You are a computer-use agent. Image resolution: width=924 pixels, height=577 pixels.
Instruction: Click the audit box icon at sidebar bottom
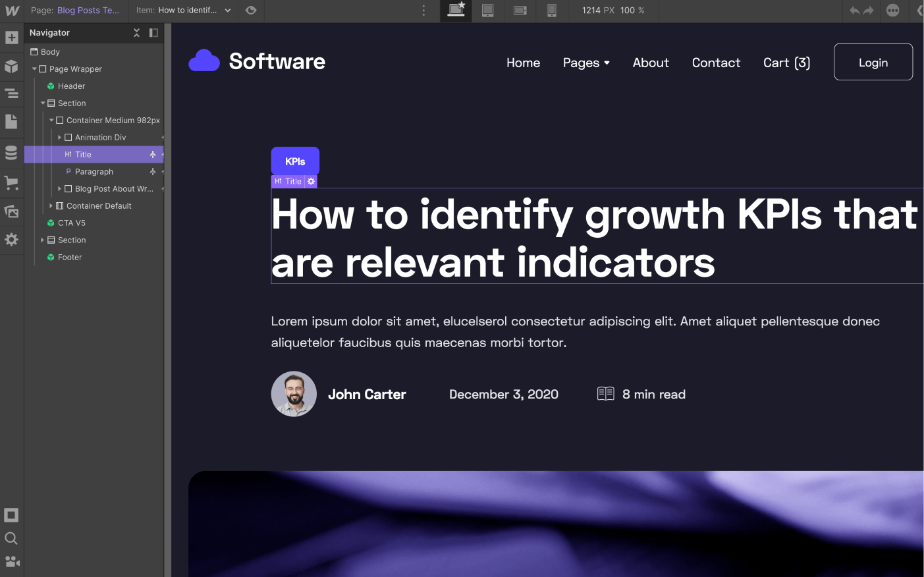[x=11, y=515]
